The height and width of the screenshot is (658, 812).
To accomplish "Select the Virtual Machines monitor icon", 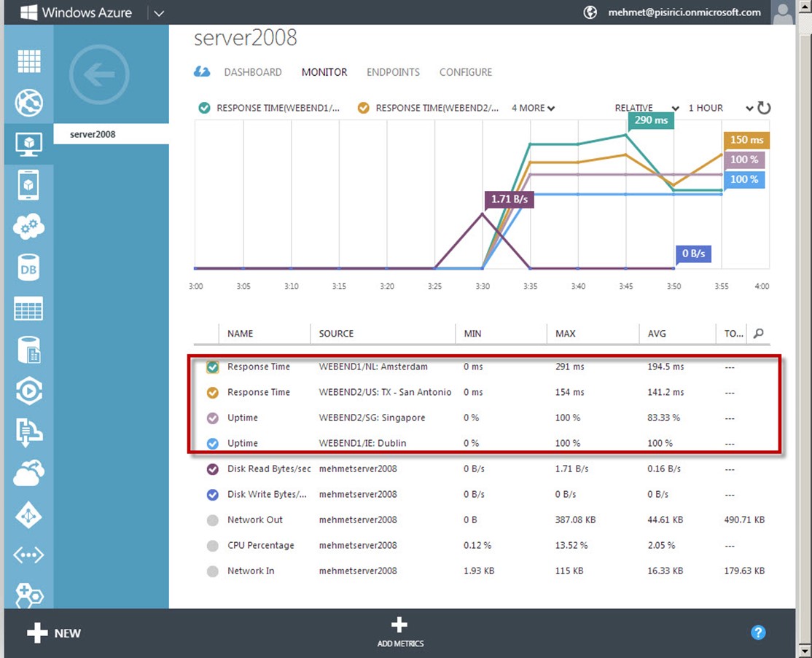I will point(29,144).
